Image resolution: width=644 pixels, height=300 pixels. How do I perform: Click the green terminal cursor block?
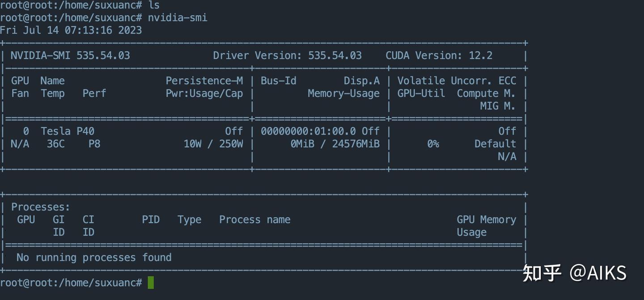pyautogui.click(x=151, y=283)
